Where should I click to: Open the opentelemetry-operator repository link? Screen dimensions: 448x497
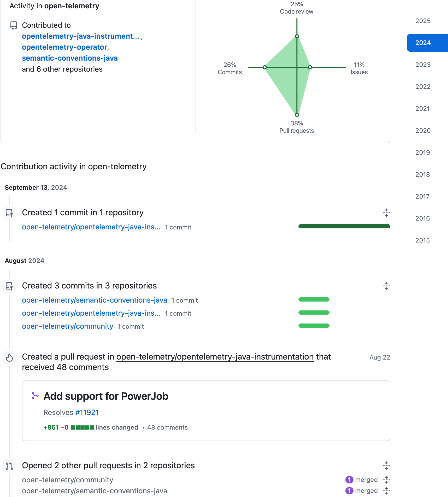tap(64, 47)
